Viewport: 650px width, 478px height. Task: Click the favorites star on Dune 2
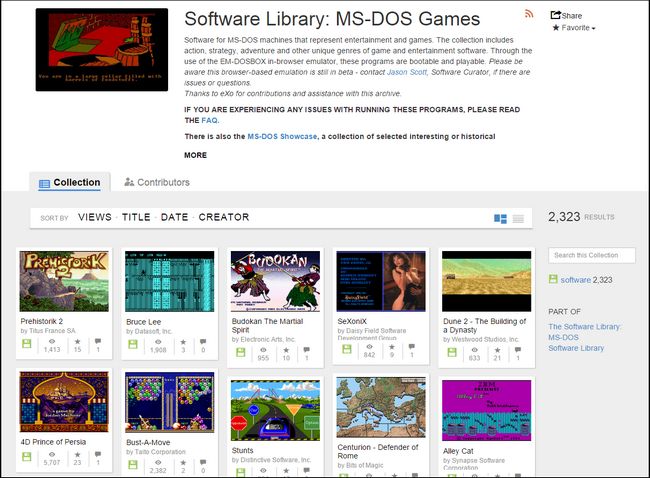pos(497,350)
